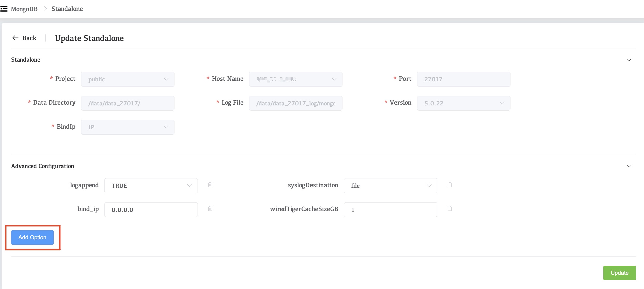
Task: Click the back arrow icon
Action: pyautogui.click(x=15, y=38)
